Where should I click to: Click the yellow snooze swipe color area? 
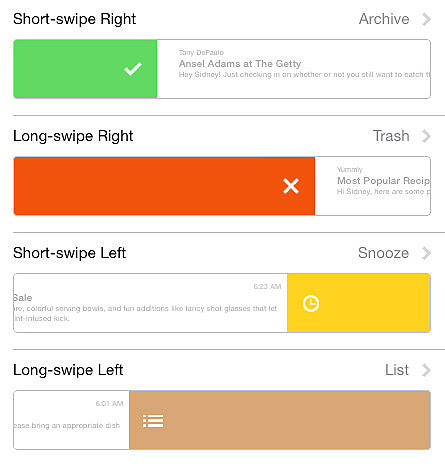[359, 303]
